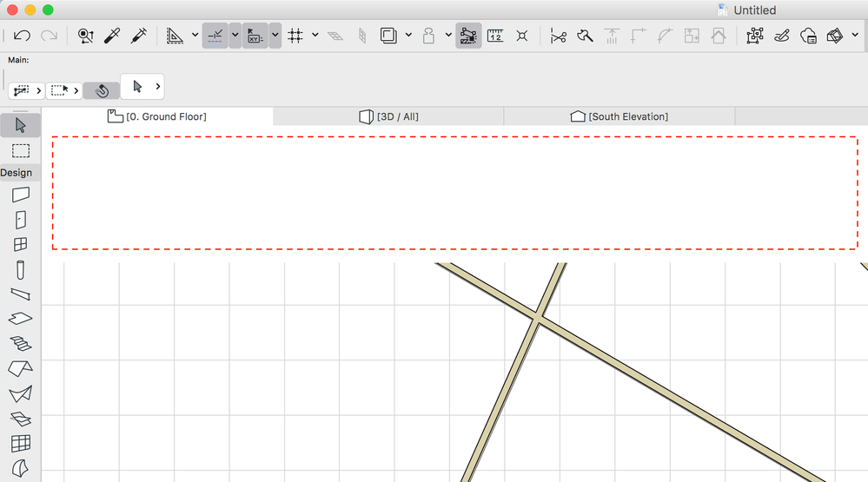Select the Door tool
Screen dimensions: 868x482
[x=21, y=220]
